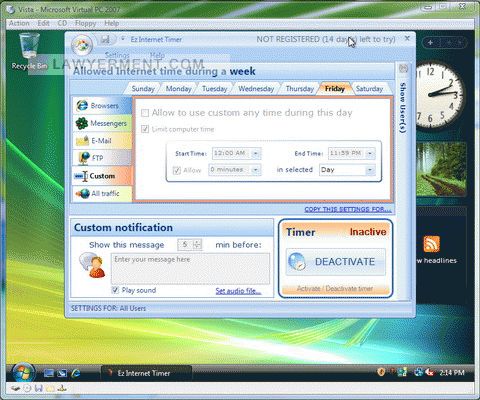This screenshot has width=480, height=400.
Task: Click Ez Internet Timer taskbar button
Action: click(x=146, y=373)
